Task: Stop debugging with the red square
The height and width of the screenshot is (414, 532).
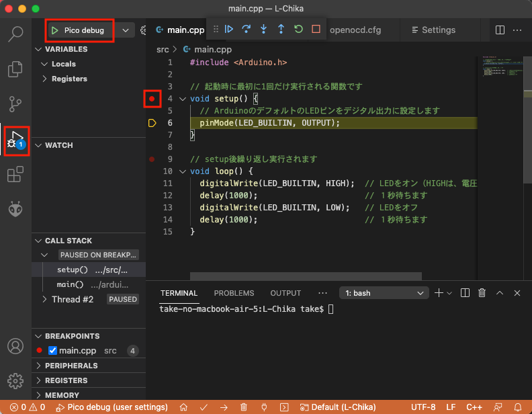Action: (x=316, y=30)
